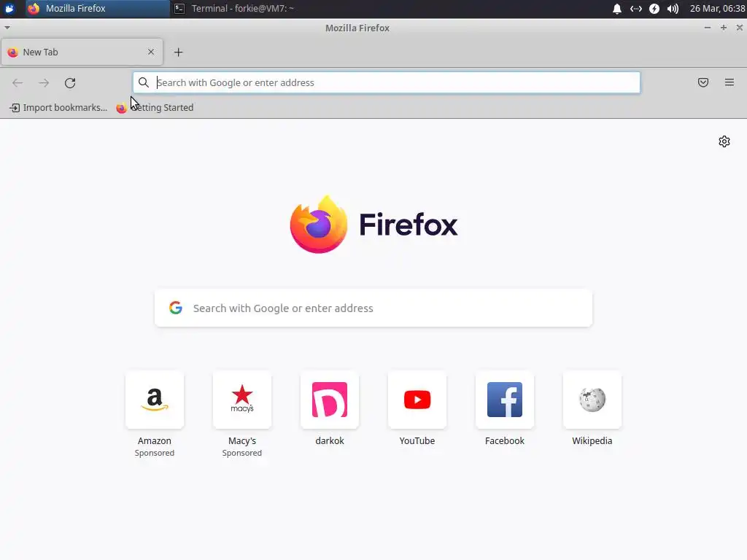The height and width of the screenshot is (560, 747).
Task: Open new tab personalize gear settings
Action: pyautogui.click(x=724, y=141)
